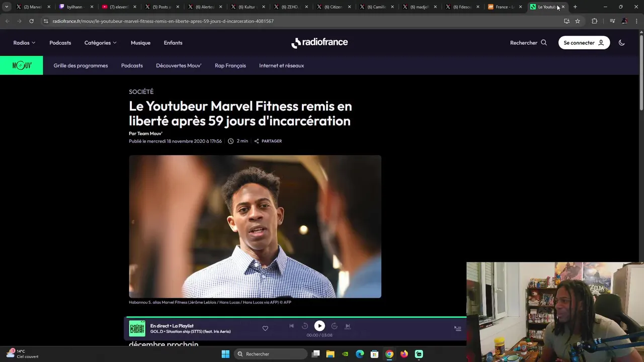Open the Chrome icon on the taskbar
The image size is (644, 362).
click(389, 354)
